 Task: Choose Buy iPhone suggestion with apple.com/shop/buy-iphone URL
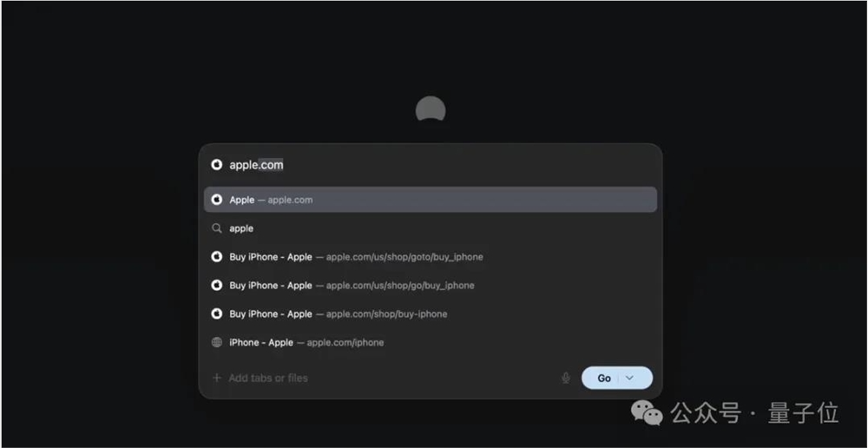[x=431, y=313]
